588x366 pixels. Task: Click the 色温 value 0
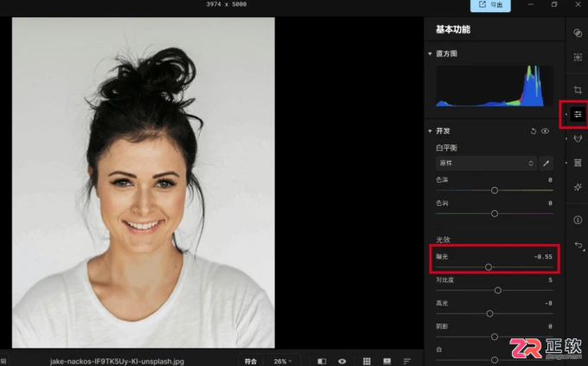[x=550, y=180]
